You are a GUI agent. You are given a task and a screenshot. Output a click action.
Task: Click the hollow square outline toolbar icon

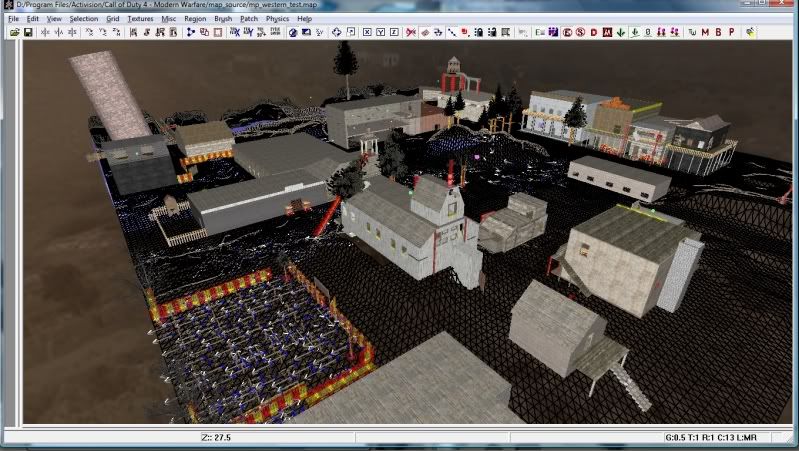218,32
